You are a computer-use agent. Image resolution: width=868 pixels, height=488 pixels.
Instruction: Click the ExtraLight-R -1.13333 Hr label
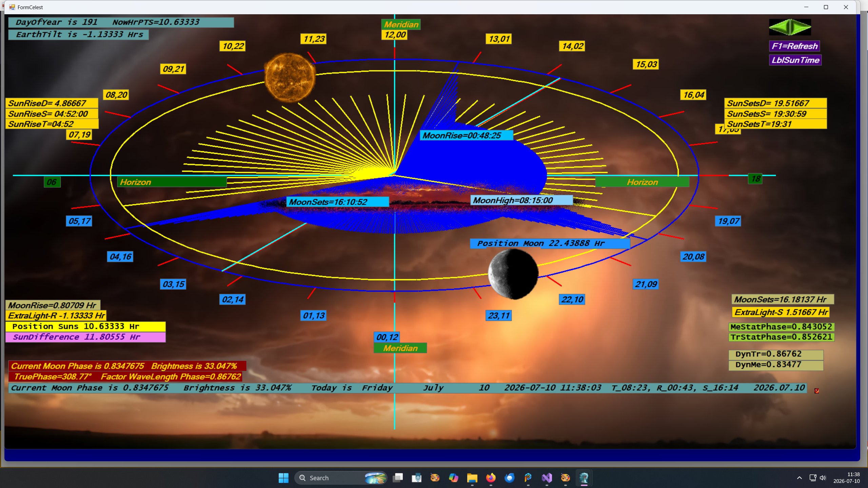pyautogui.click(x=56, y=316)
